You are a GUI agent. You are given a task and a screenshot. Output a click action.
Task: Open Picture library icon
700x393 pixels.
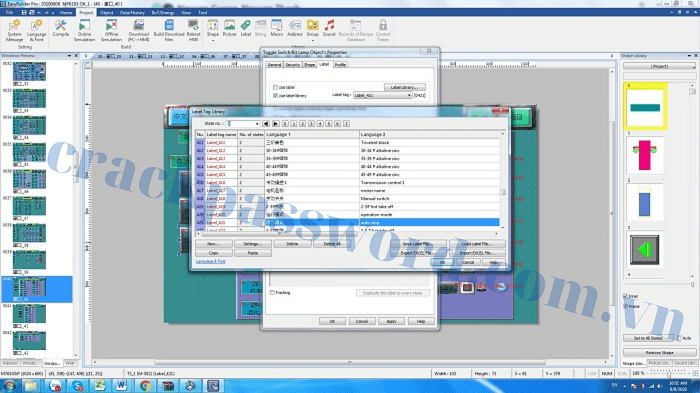coord(229,28)
